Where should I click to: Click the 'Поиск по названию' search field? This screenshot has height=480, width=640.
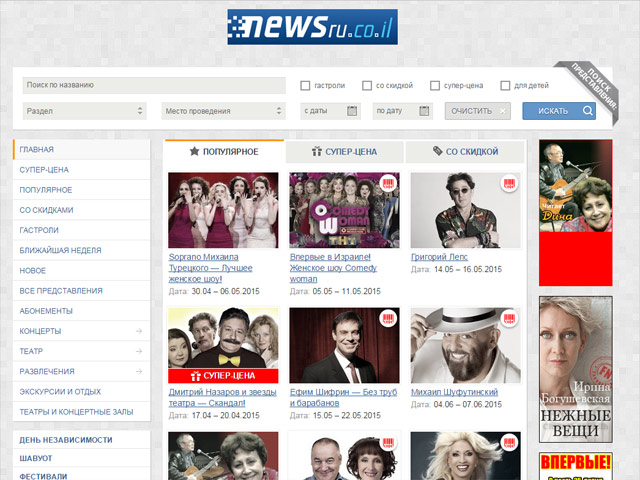pos(154,85)
